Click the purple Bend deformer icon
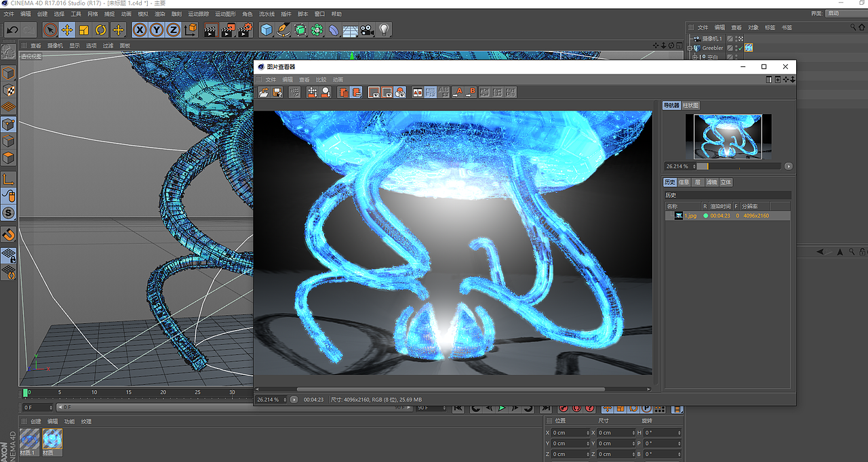 point(334,30)
